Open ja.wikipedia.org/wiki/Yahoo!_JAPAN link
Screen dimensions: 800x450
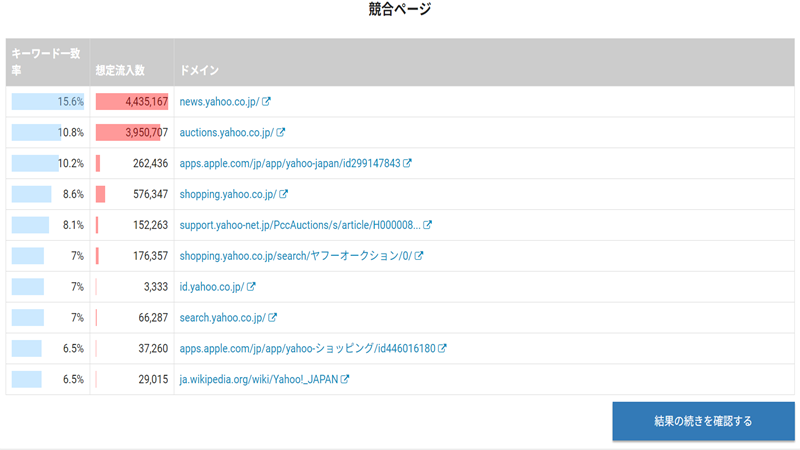click(x=259, y=379)
